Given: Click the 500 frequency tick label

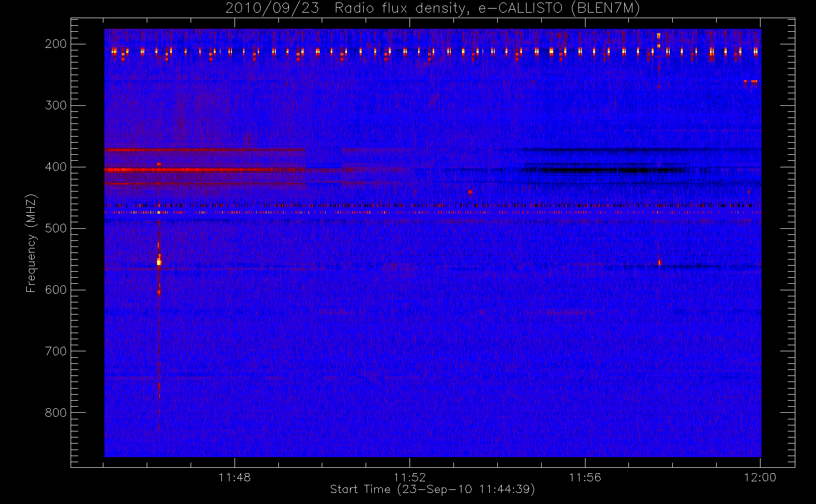Looking at the screenshot, I should tap(56, 228).
